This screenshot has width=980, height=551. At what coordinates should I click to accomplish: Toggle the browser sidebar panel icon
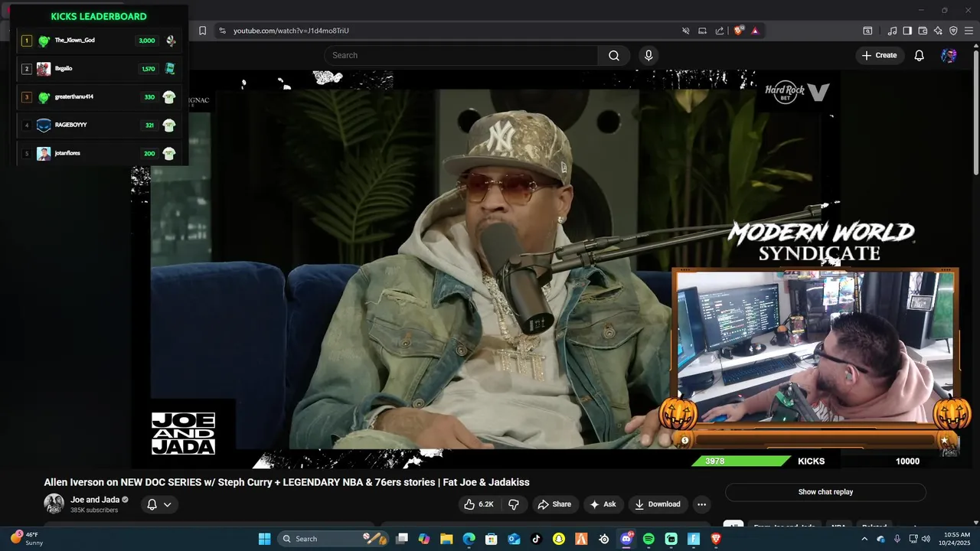click(907, 31)
